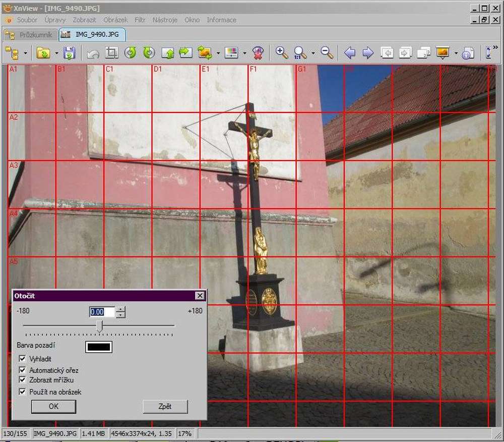Go to next image with right arrow
The width and height of the screenshot is (504, 442).
tap(368, 53)
